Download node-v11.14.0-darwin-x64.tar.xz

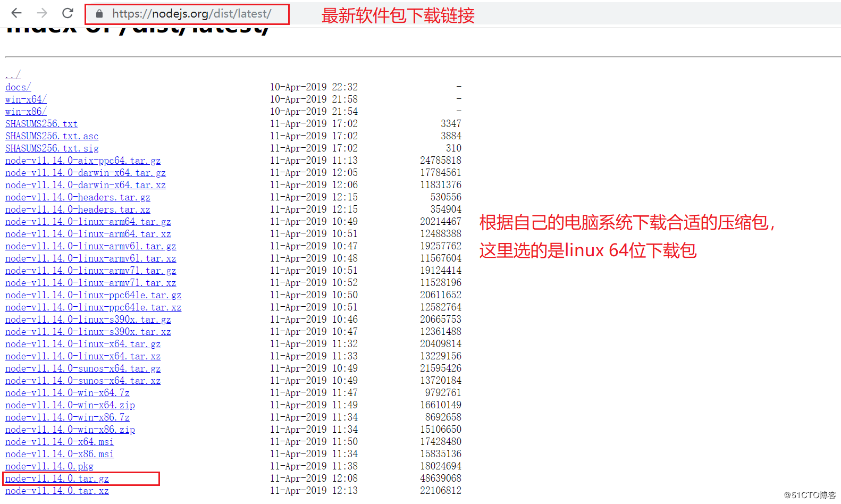tap(86, 184)
